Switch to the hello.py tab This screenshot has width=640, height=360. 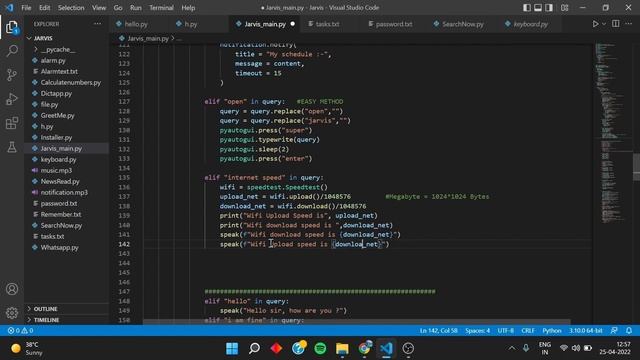(136, 24)
